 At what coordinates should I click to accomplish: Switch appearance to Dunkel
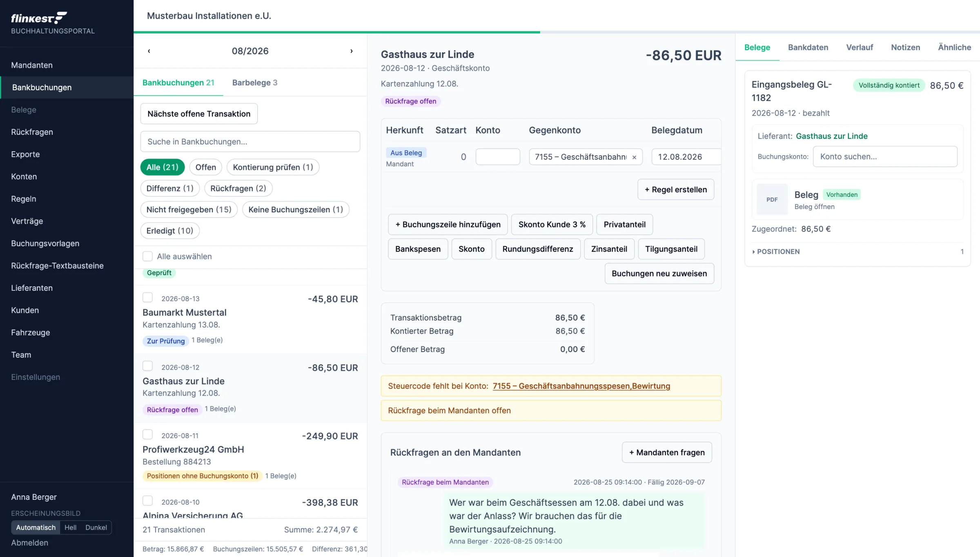(96, 527)
